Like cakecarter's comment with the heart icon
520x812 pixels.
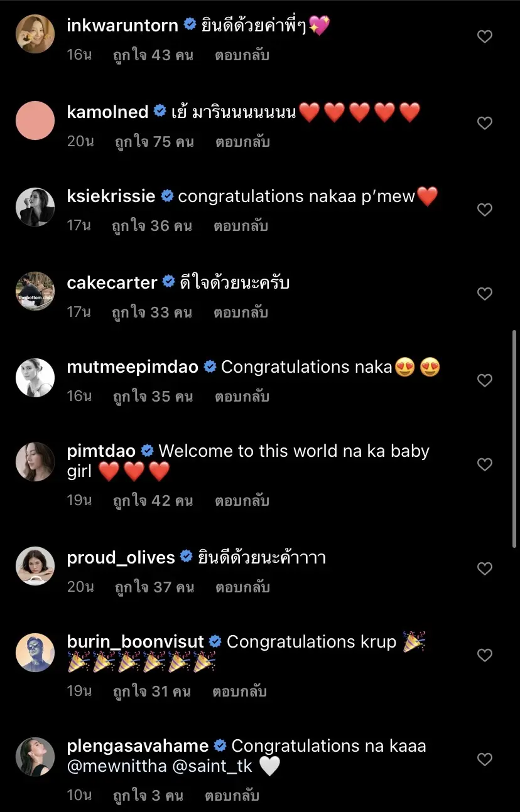[x=485, y=294]
